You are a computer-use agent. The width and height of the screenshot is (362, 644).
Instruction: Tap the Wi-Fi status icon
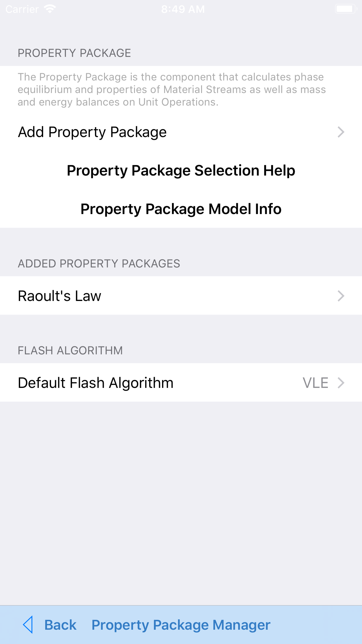coord(50,9)
